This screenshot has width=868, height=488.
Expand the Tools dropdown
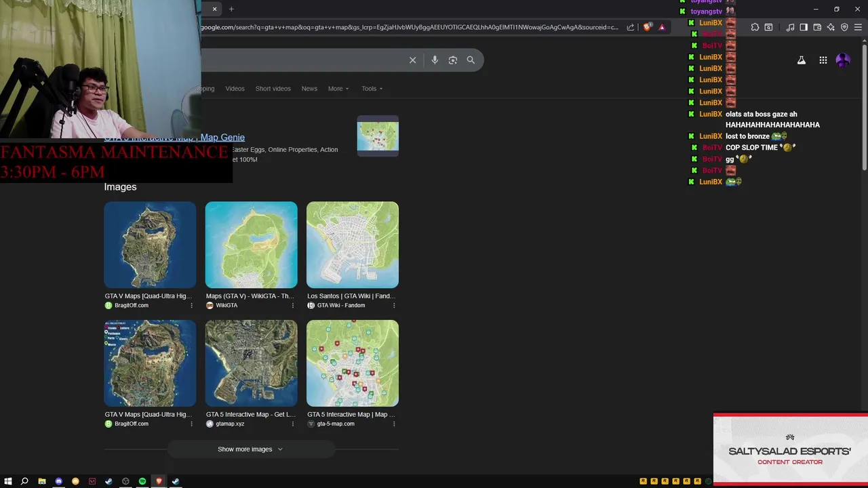point(372,89)
